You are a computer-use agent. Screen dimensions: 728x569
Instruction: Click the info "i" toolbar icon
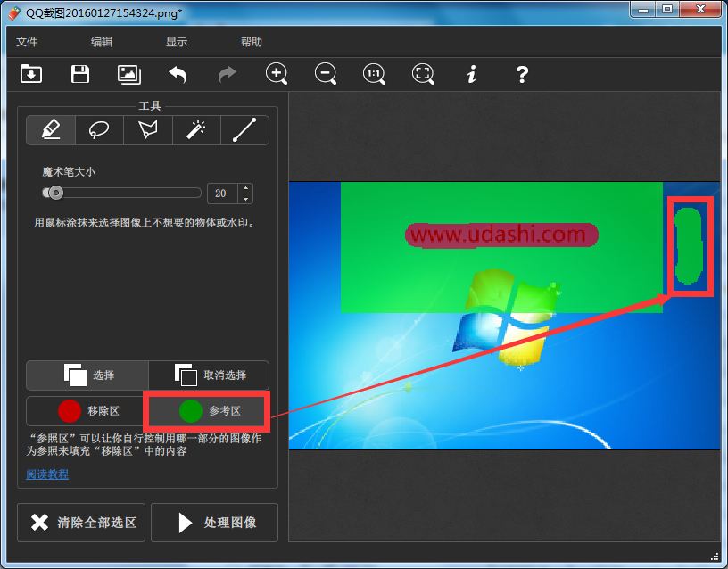click(x=472, y=74)
